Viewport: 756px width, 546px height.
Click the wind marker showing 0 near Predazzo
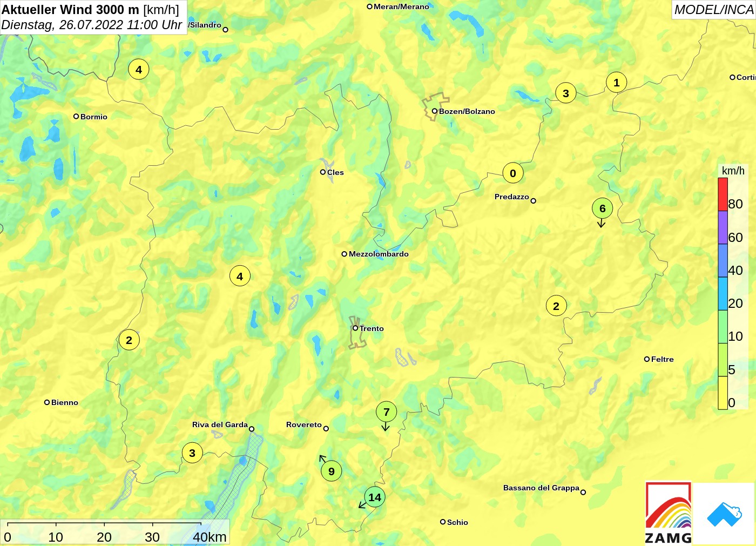(x=513, y=173)
